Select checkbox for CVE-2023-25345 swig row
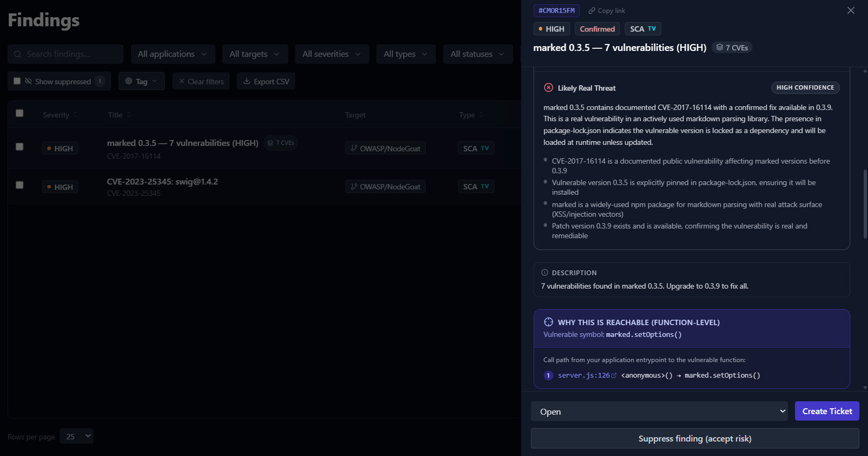This screenshot has width=868, height=456. coord(20,185)
